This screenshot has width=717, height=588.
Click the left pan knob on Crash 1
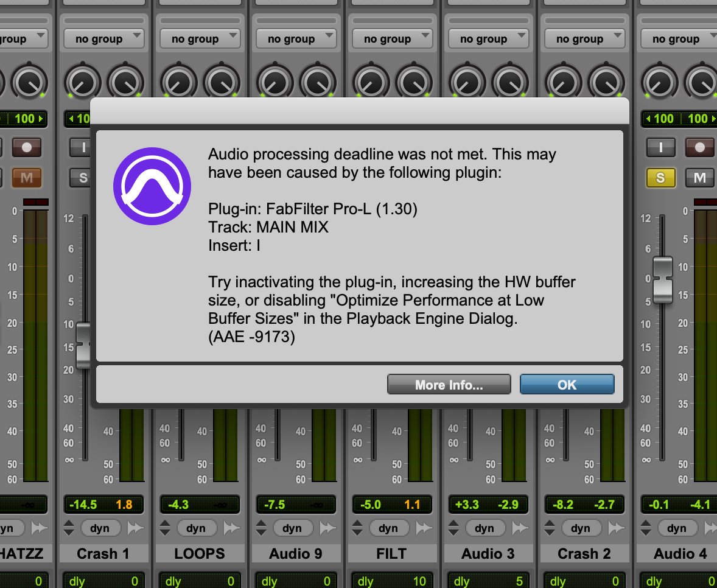pyautogui.click(x=82, y=82)
